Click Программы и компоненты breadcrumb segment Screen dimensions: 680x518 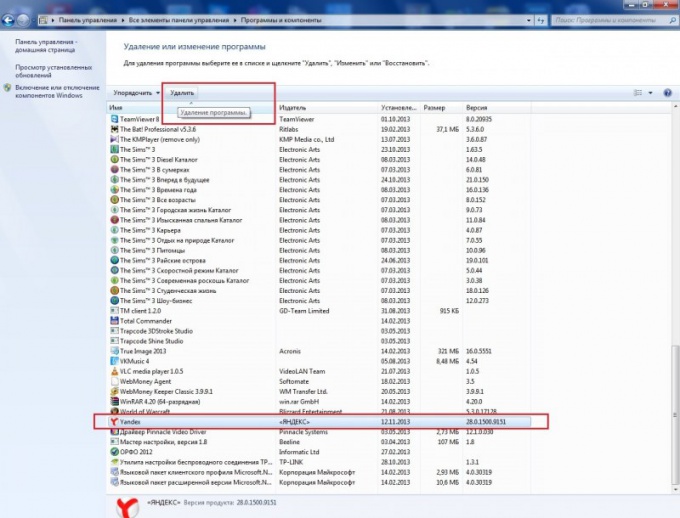click(x=281, y=20)
